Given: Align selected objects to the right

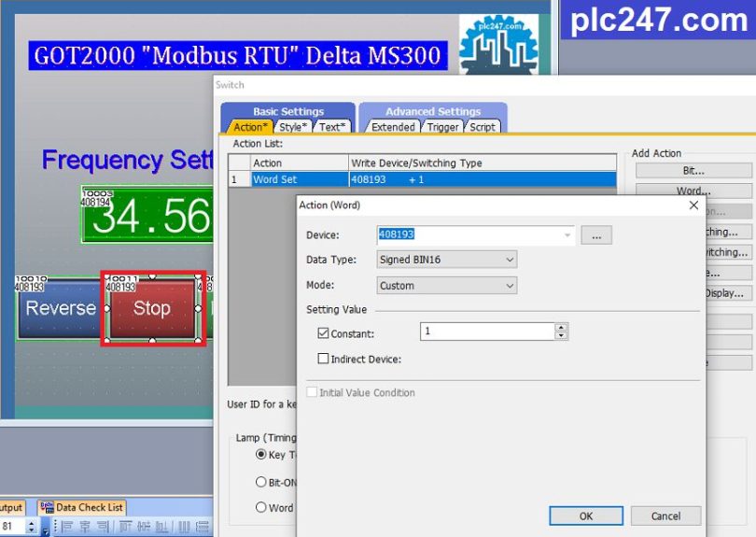Looking at the screenshot, I should tap(104, 527).
